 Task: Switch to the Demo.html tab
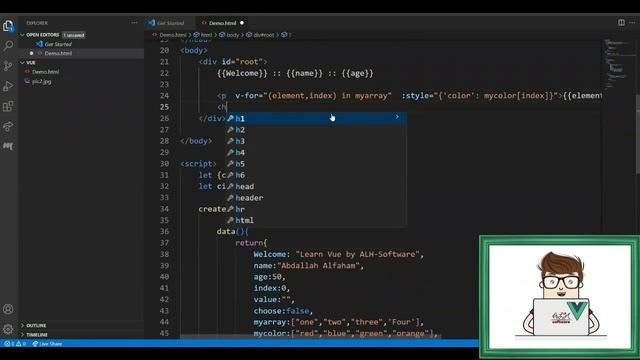point(223,23)
